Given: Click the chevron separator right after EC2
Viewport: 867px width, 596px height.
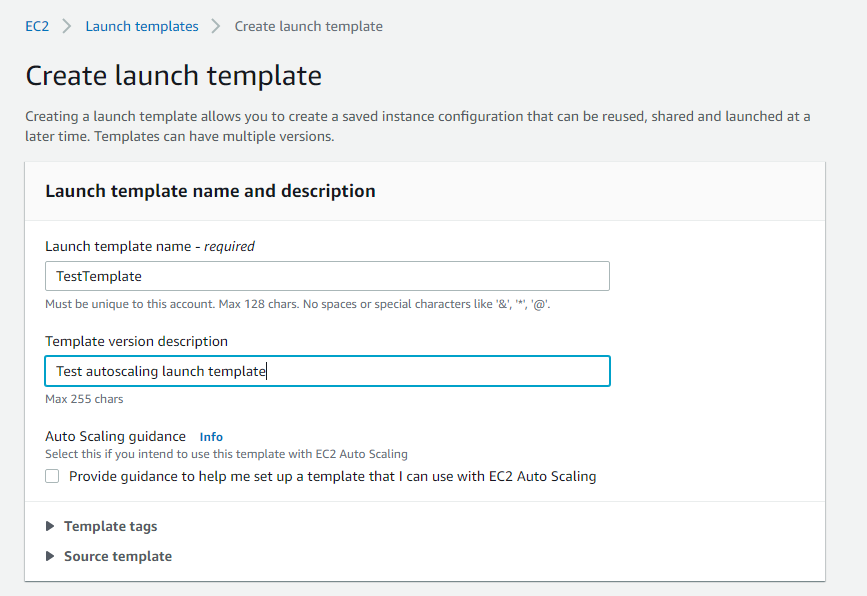Looking at the screenshot, I should coord(67,26).
